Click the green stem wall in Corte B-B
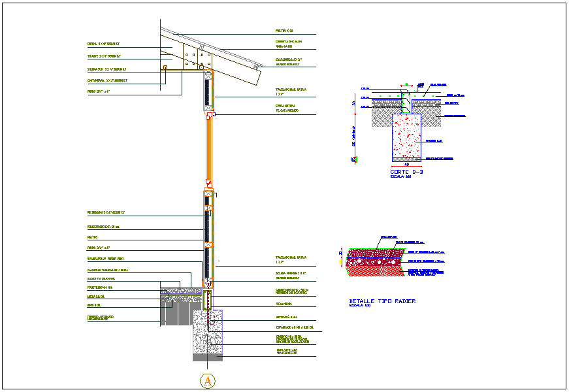Viewport: 569px width, 392px height. pyautogui.click(x=406, y=103)
